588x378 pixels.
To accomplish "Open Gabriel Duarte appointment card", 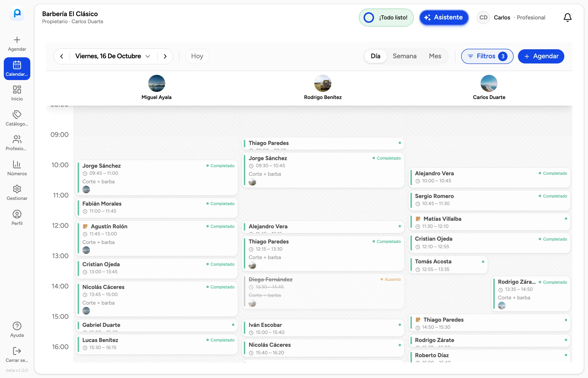I will [x=157, y=325].
